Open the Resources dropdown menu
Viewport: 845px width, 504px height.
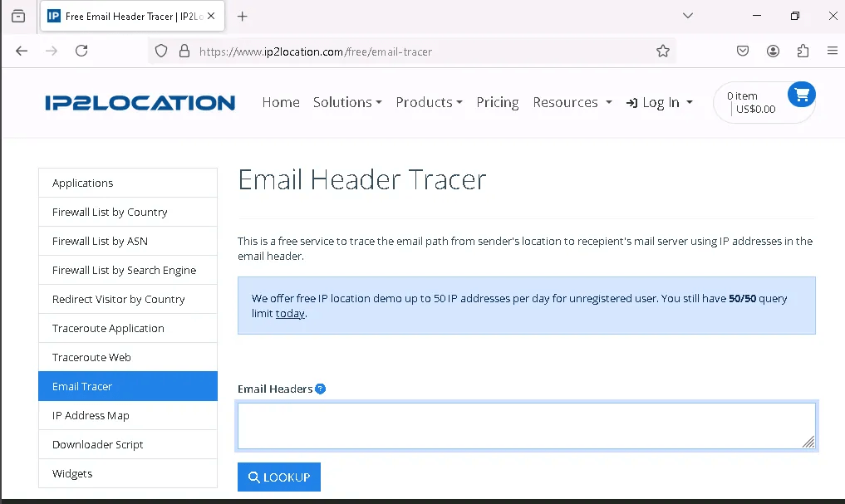(x=572, y=102)
